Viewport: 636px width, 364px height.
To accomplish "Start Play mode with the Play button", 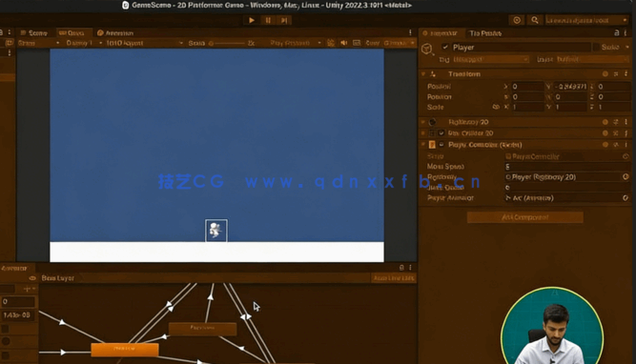I will pyautogui.click(x=252, y=20).
